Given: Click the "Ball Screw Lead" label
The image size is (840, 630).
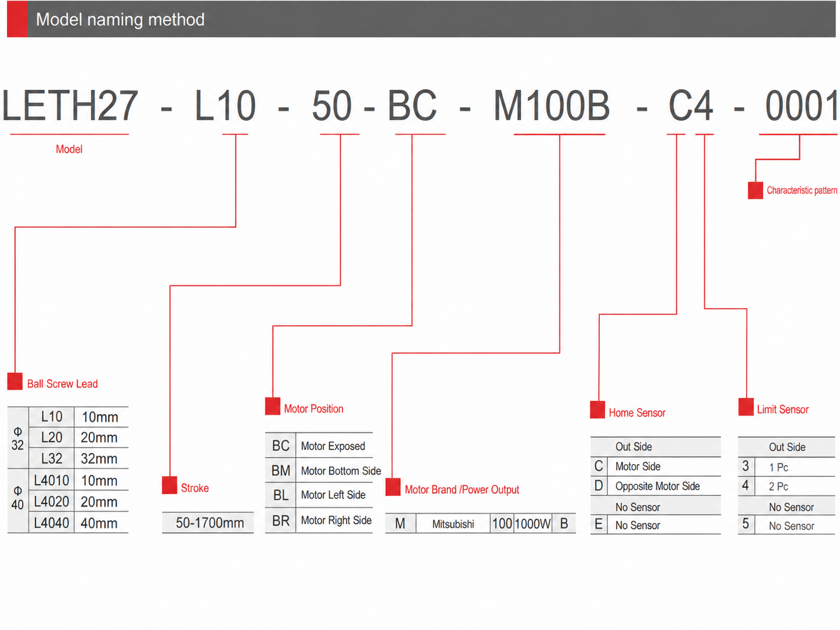Looking at the screenshot, I should pos(63,384).
